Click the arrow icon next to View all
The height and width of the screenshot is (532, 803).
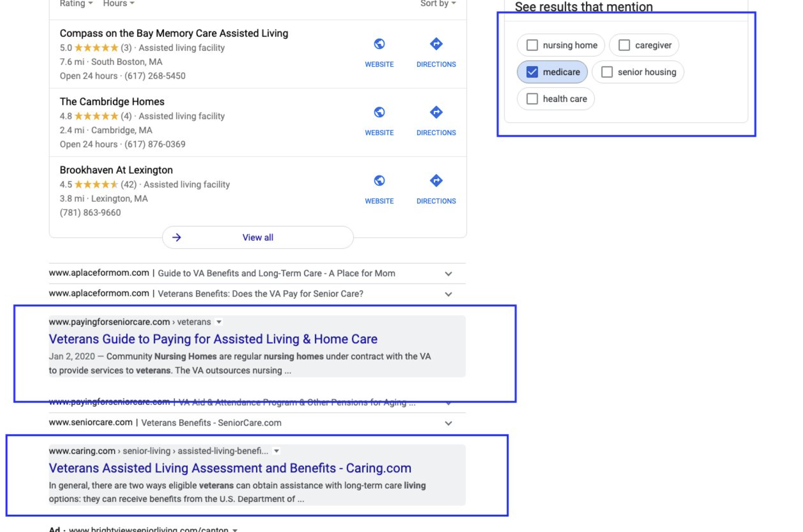click(x=177, y=237)
